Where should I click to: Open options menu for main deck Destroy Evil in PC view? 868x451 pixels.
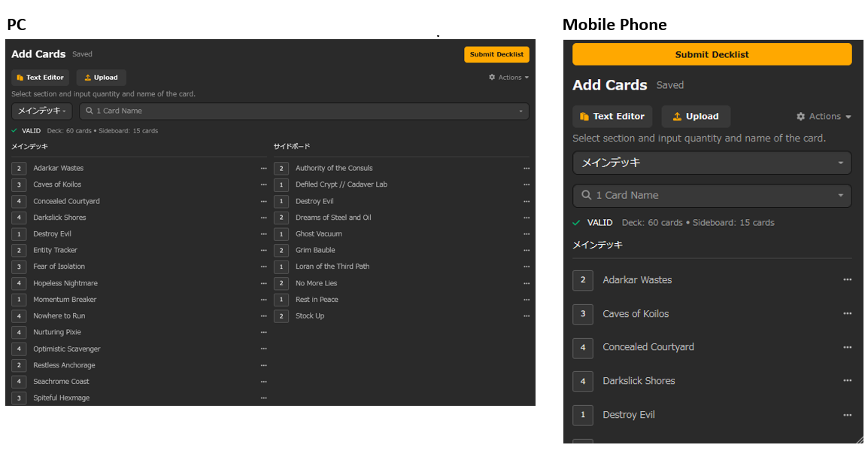(x=263, y=234)
